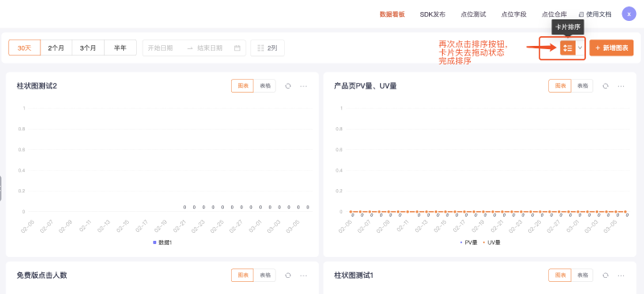Click the 柱状图测试2 card title

pos(36,86)
